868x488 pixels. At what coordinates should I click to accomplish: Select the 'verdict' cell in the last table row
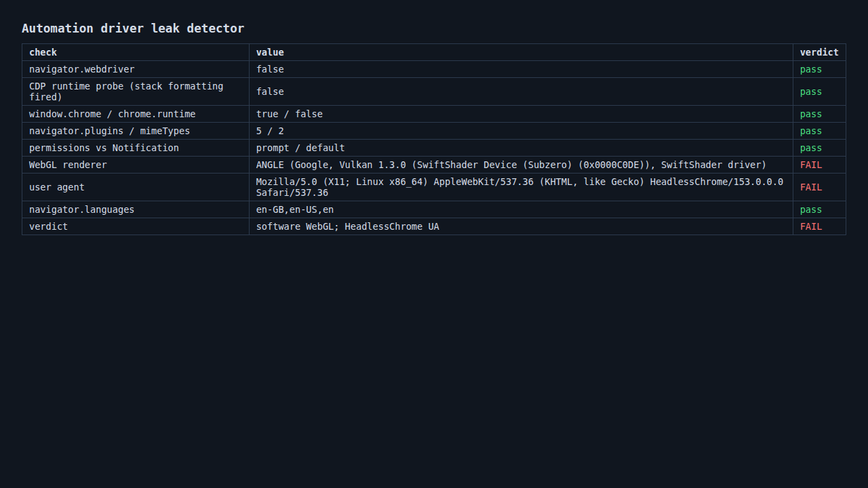(136, 226)
